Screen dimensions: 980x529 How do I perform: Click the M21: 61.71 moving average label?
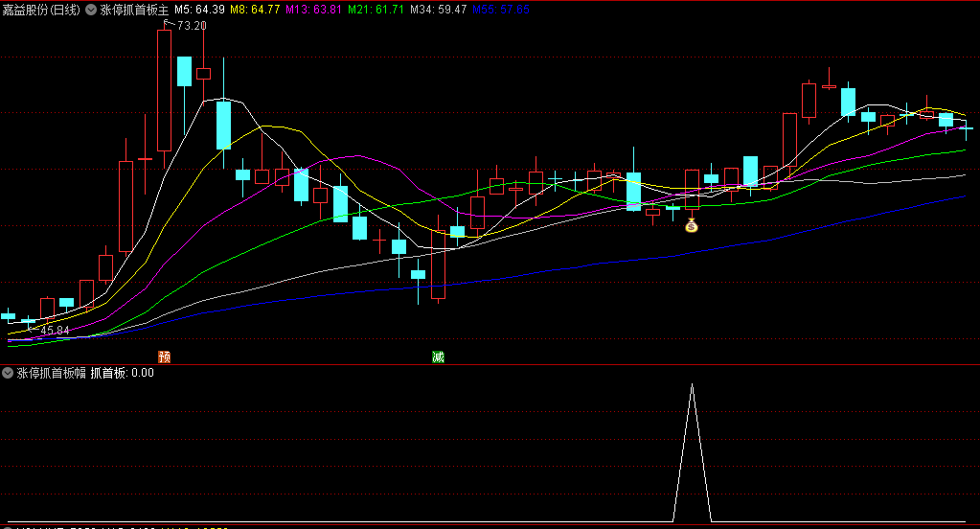(x=376, y=10)
